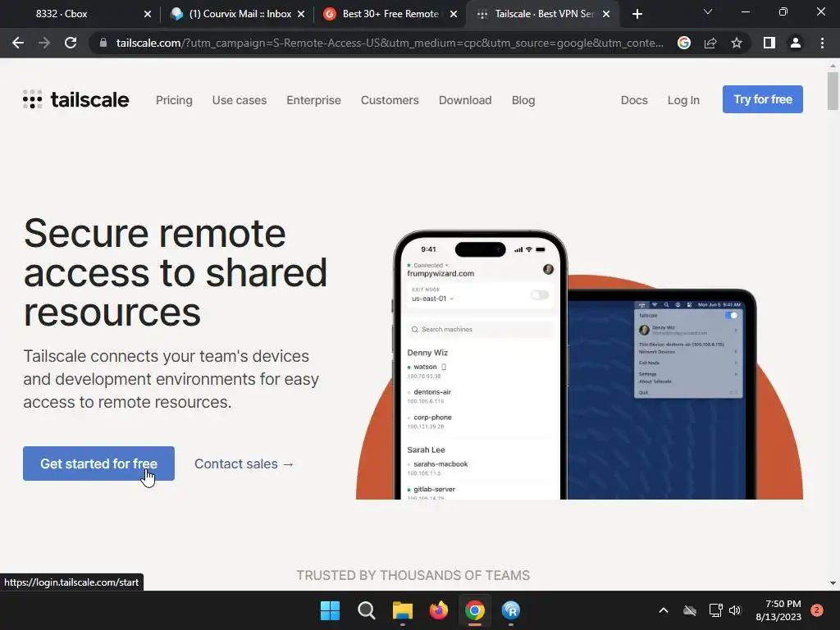
Task: Click Chrome icon in taskbar
Action: 475,610
